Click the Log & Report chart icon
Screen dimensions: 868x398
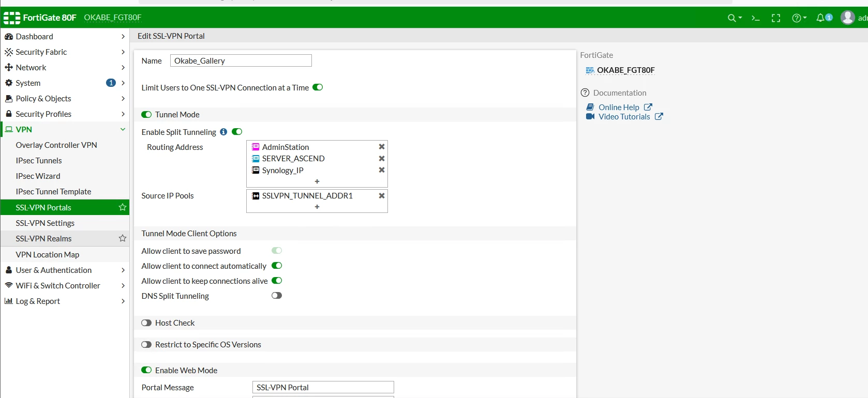tap(9, 301)
